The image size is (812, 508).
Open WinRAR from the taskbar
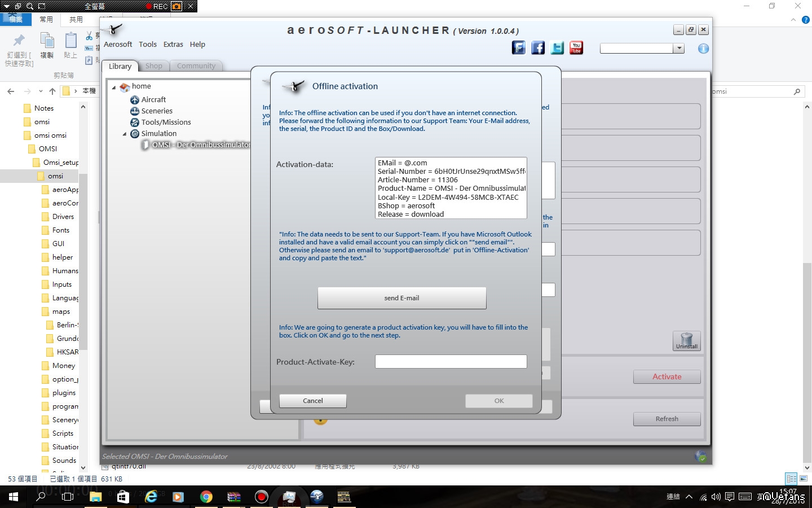pyautogui.click(x=233, y=497)
